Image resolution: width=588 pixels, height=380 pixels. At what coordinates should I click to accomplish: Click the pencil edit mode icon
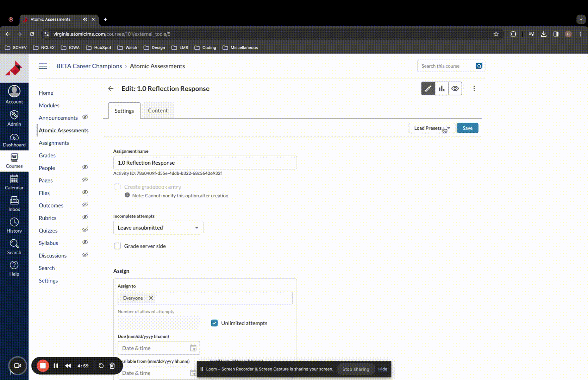428,89
